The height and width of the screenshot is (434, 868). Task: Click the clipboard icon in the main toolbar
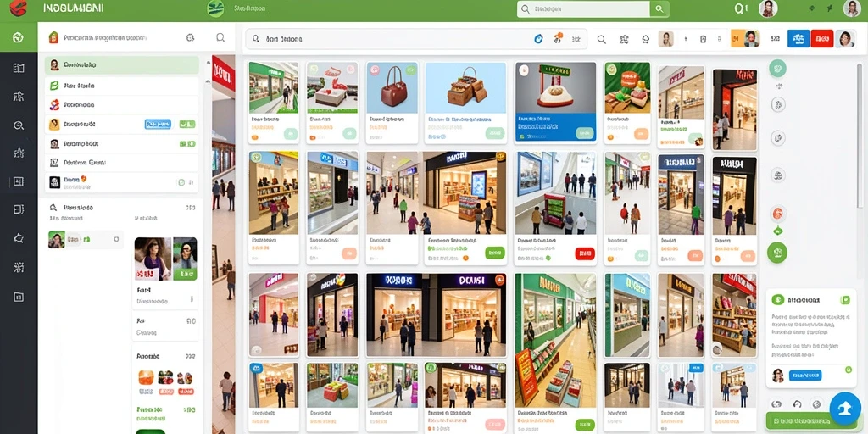[x=703, y=39]
